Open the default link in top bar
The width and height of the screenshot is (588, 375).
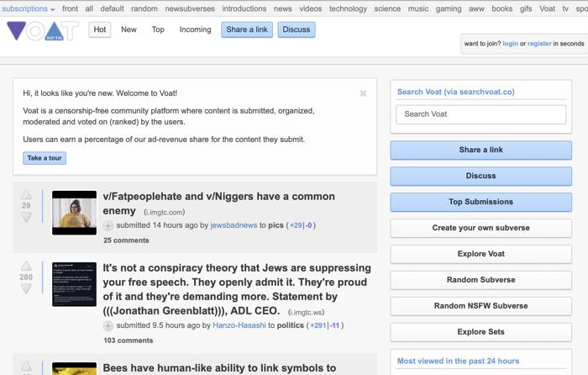pyautogui.click(x=112, y=8)
